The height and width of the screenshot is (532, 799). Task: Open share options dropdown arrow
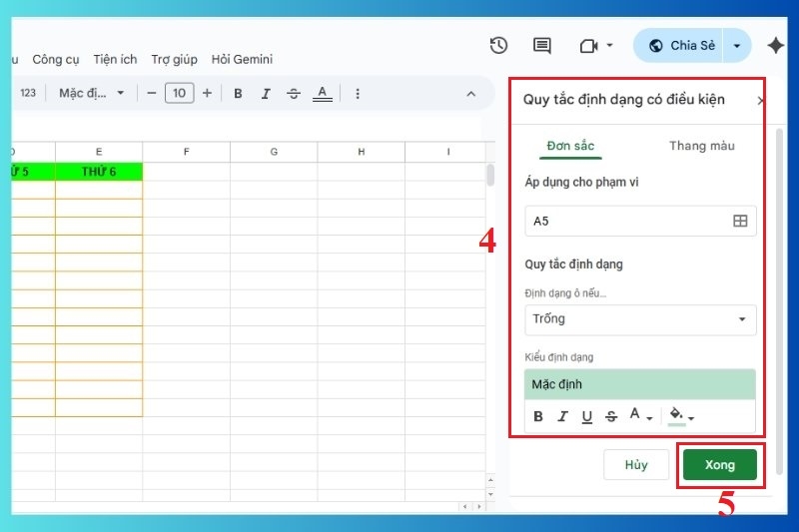point(737,46)
